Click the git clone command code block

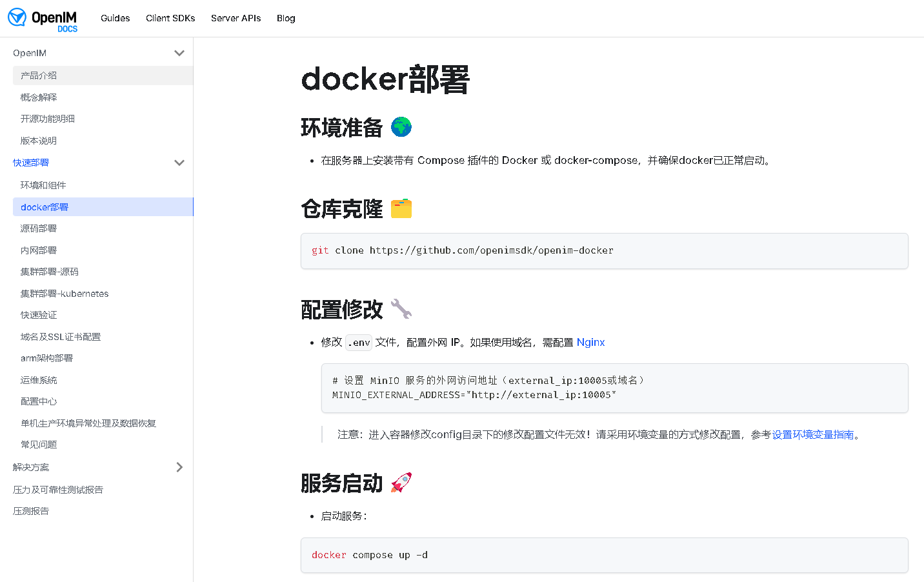point(605,251)
